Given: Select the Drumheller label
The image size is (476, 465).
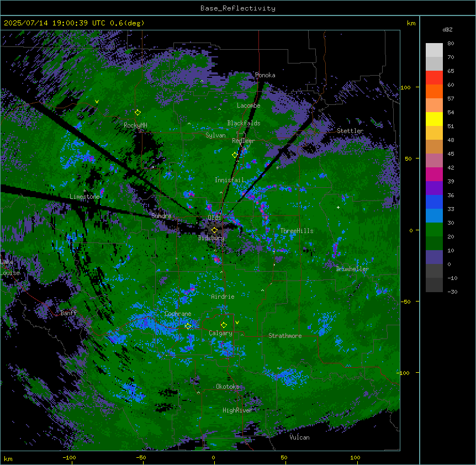Looking at the screenshot, I should coord(352,269).
